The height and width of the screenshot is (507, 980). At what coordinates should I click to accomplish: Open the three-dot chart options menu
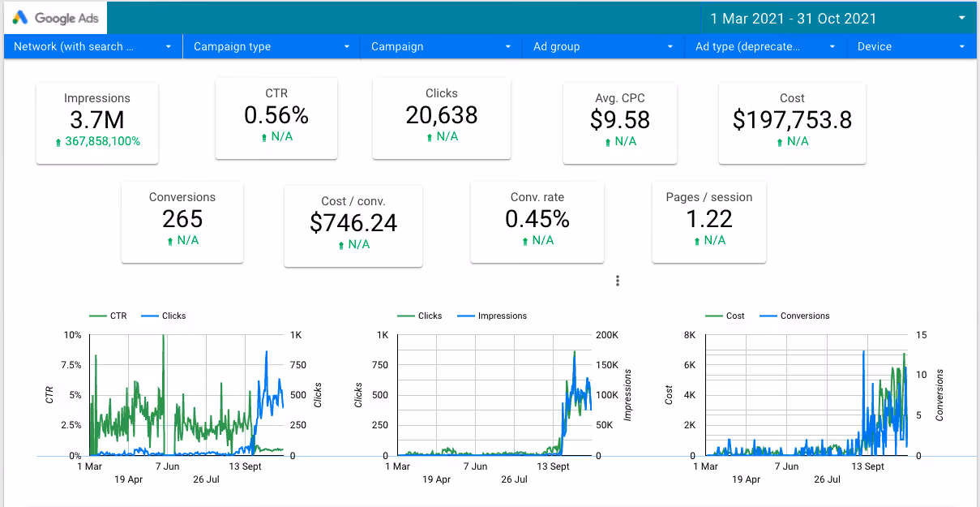point(618,281)
